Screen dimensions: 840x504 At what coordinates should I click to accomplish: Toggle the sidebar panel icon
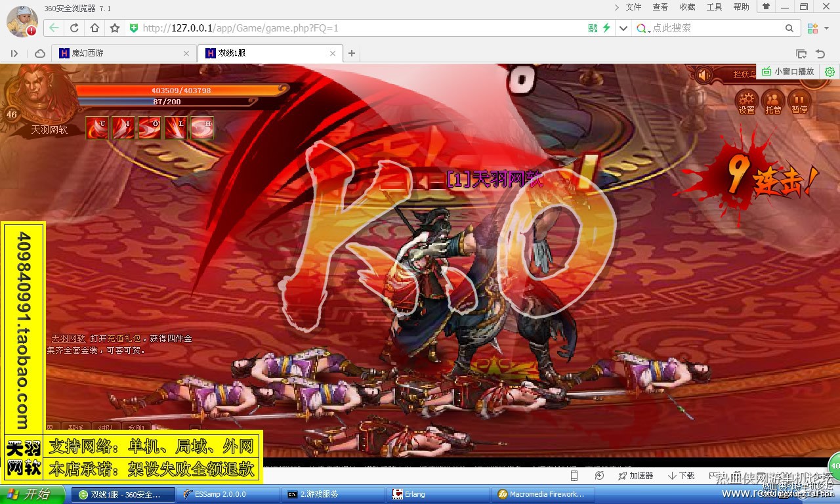(14, 53)
